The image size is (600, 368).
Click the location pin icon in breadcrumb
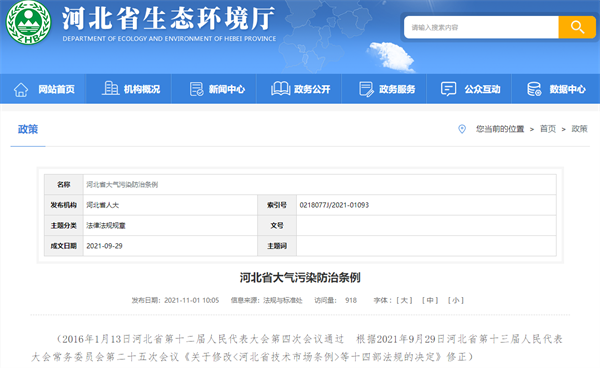click(x=462, y=129)
